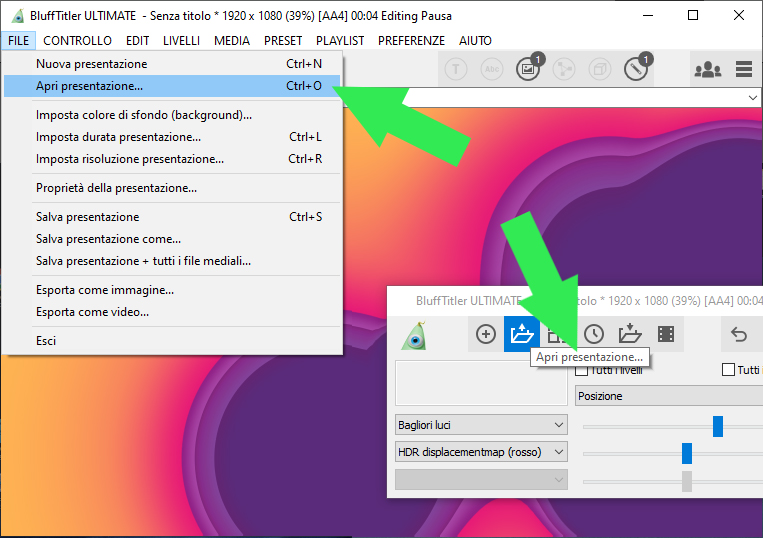Choose 'Apri presentazione...' from File menu

coord(172,86)
